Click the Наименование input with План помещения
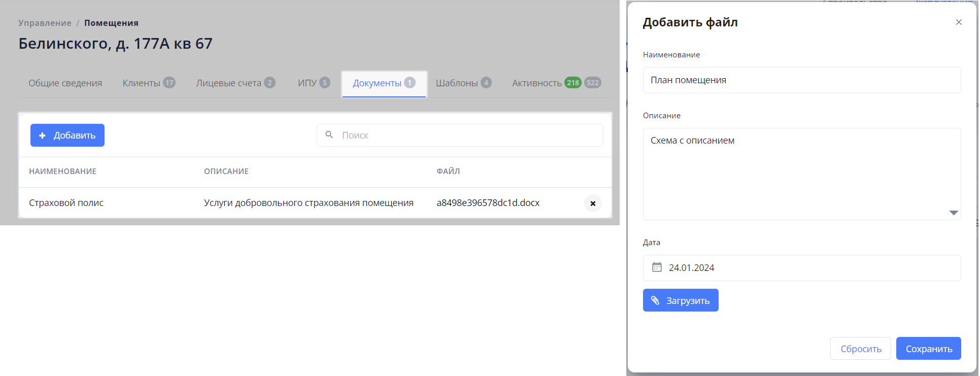Image resolution: width=980 pixels, height=376 pixels. (802, 80)
